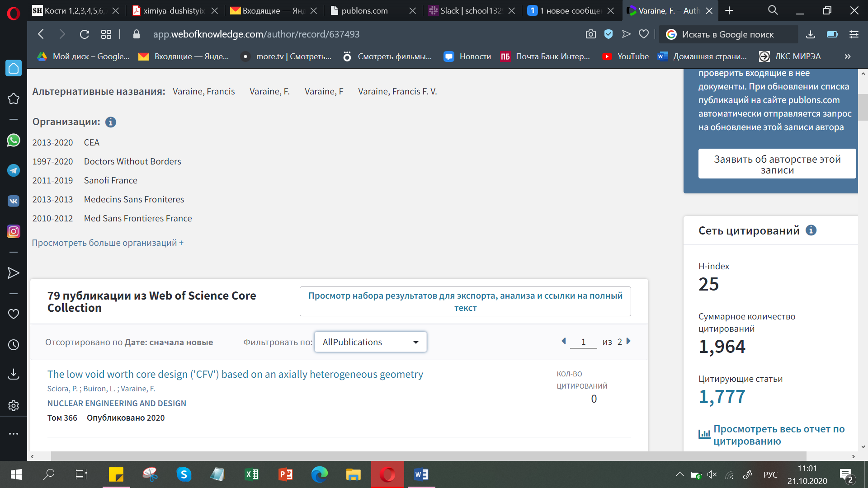Open VK messenger in the sidebar

[14, 201]
